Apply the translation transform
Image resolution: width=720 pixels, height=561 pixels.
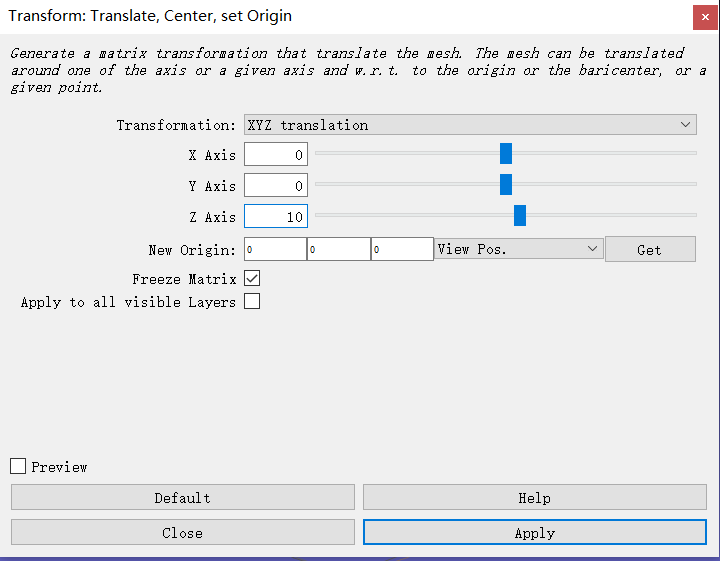[x=534, y=533]
